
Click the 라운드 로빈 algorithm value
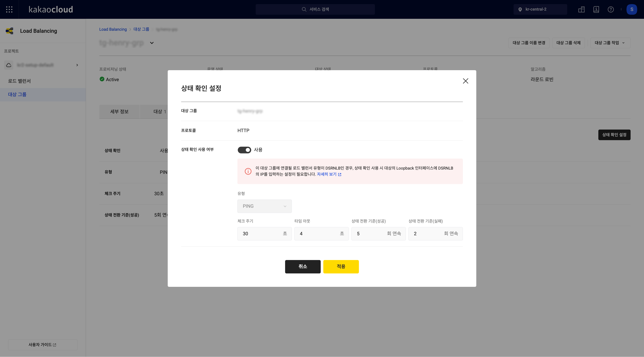pyautogui.click(x=542, y=79)
